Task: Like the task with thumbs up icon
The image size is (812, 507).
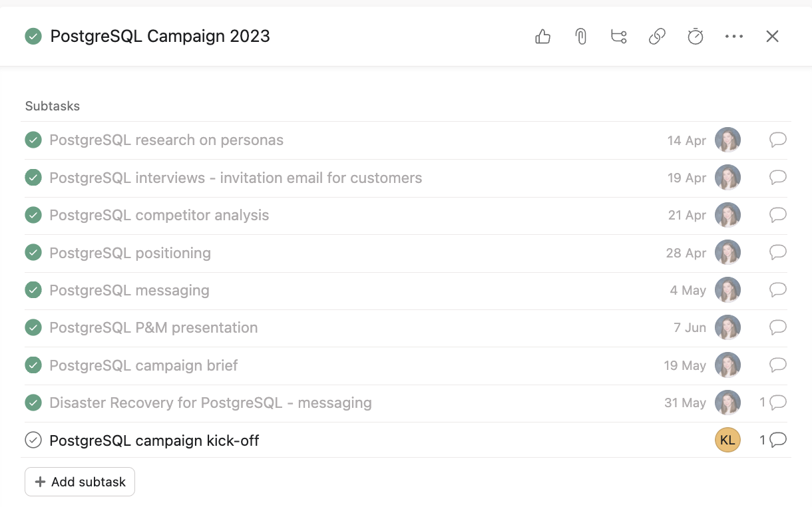Action: click(543, 37)
